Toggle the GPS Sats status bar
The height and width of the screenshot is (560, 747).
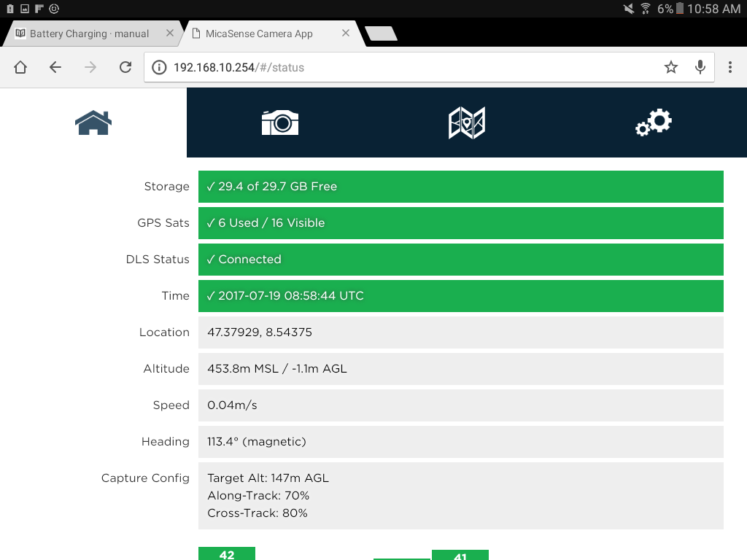tap(460, 223)
